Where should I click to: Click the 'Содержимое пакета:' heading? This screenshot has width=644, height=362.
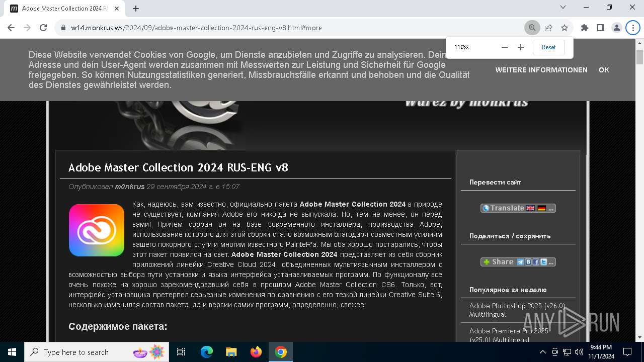coord(118,327)
